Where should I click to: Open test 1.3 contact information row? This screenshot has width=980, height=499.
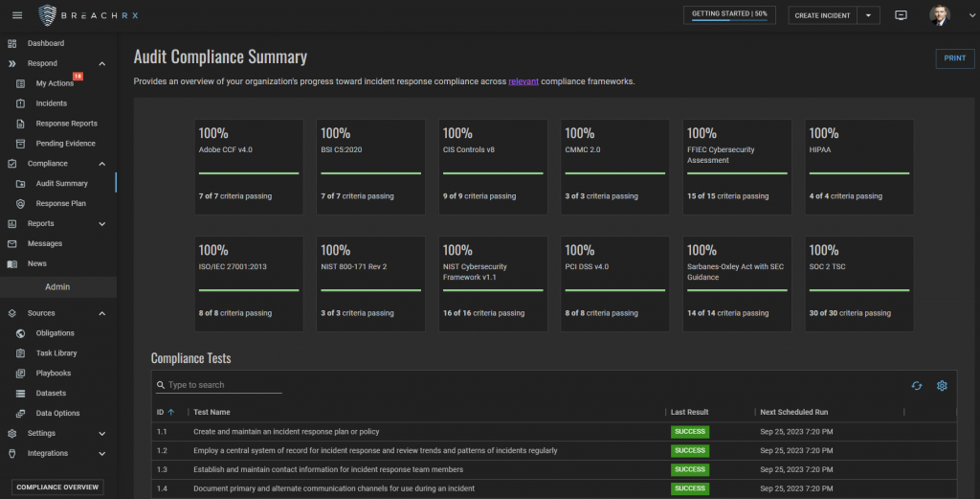[x=554, y=469]
